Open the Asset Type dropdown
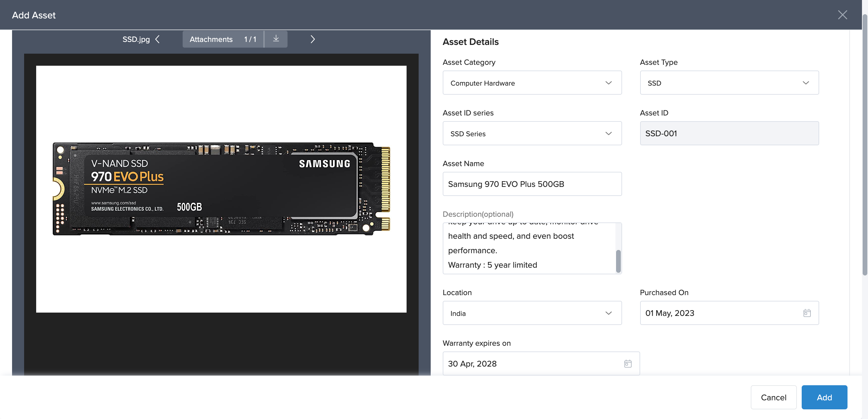Image resolution: width=868 pixels, height=419 pixels. (729, 83)
